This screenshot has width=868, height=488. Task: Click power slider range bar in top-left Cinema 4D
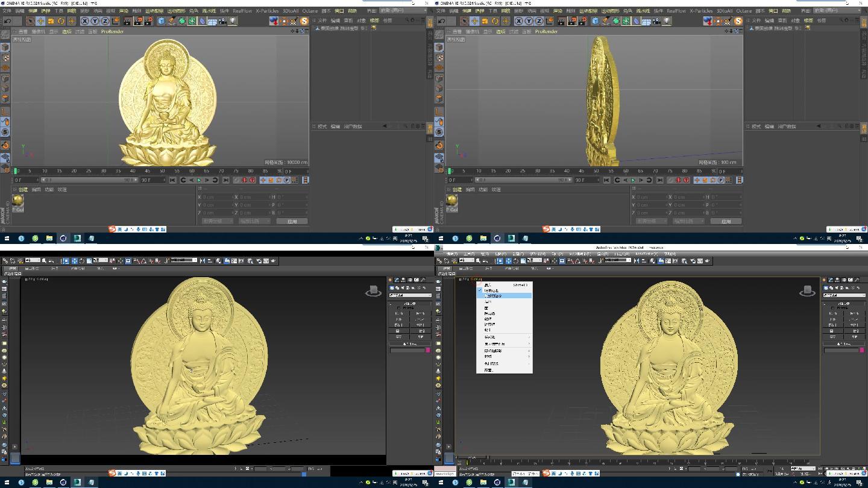point(89,180)
